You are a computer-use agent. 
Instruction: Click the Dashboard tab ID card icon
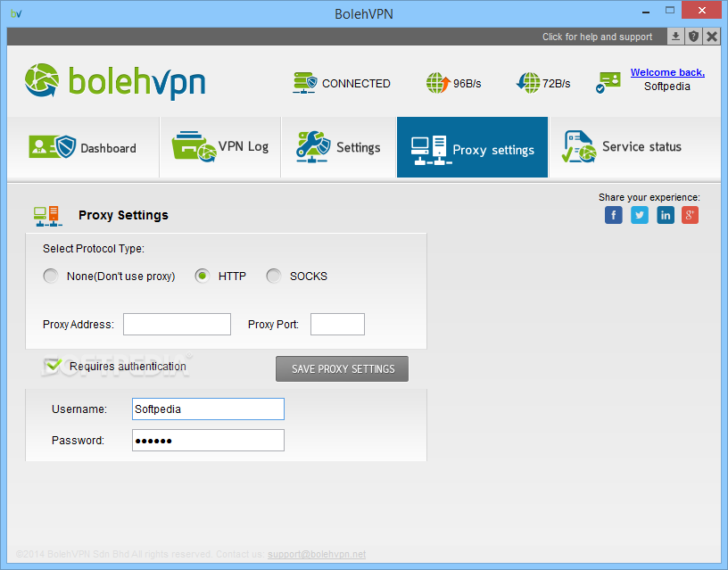(x=53, y=146)
